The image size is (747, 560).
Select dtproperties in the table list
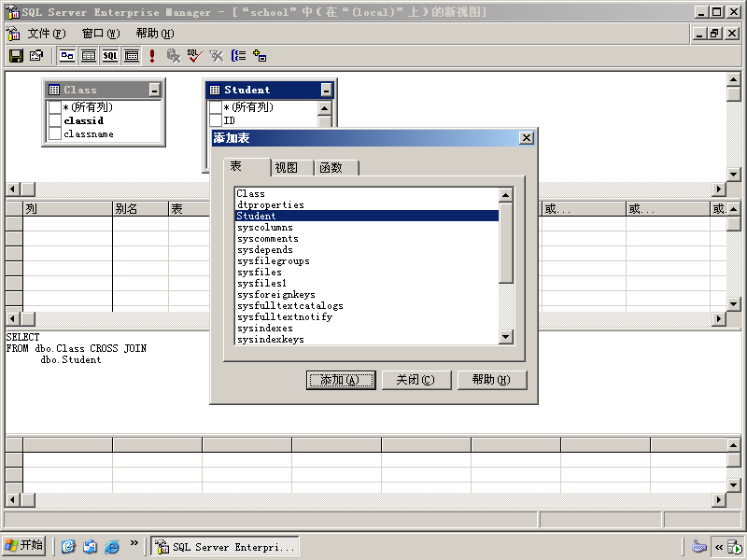click(367, 204)
